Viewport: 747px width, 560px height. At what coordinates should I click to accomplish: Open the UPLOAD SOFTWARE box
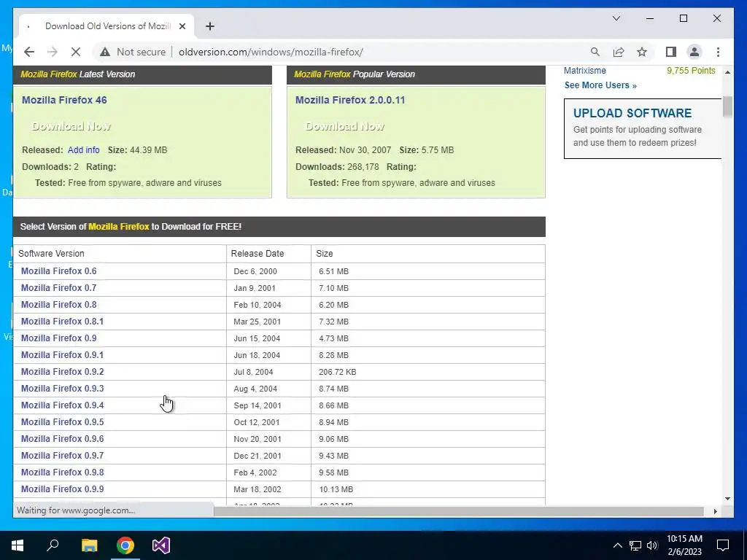pos(642,128)
